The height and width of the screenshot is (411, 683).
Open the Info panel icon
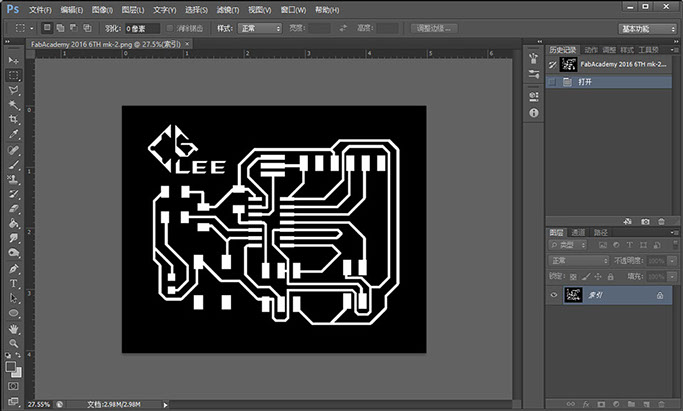[x=534, y=113]
